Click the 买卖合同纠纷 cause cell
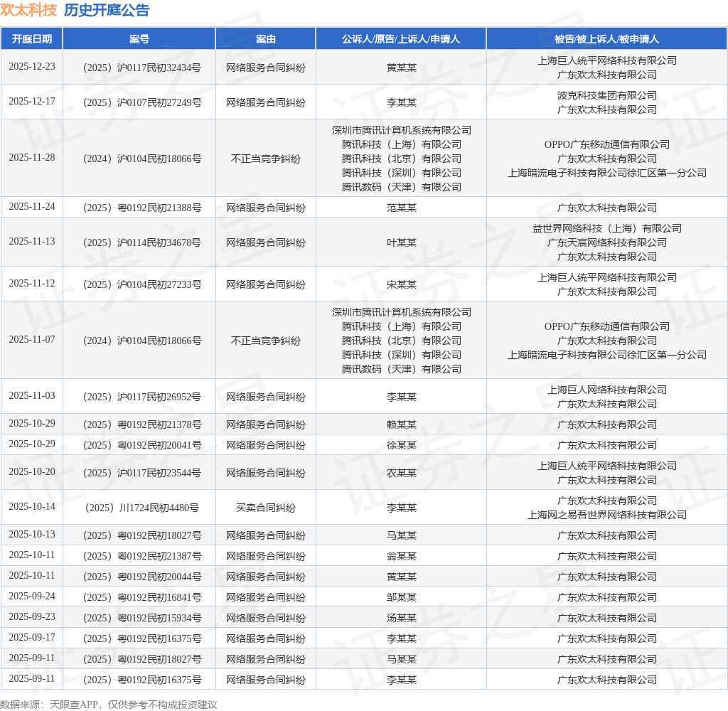Image resolution: width=728 pixels, height=711 pixels. point(266,508)
